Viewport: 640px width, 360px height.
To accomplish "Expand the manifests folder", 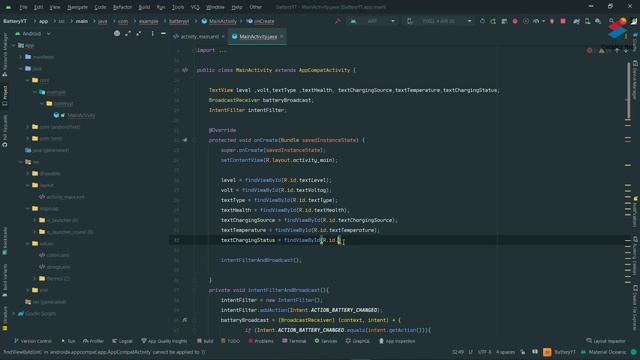I will pos(21,57).
